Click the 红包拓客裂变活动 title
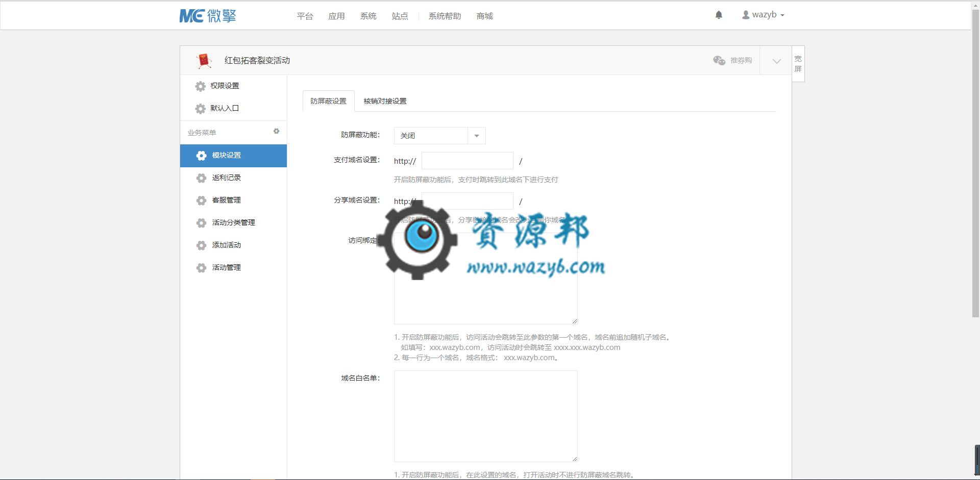The width and height of the screenshot is (980, 480). coord(257,60)
